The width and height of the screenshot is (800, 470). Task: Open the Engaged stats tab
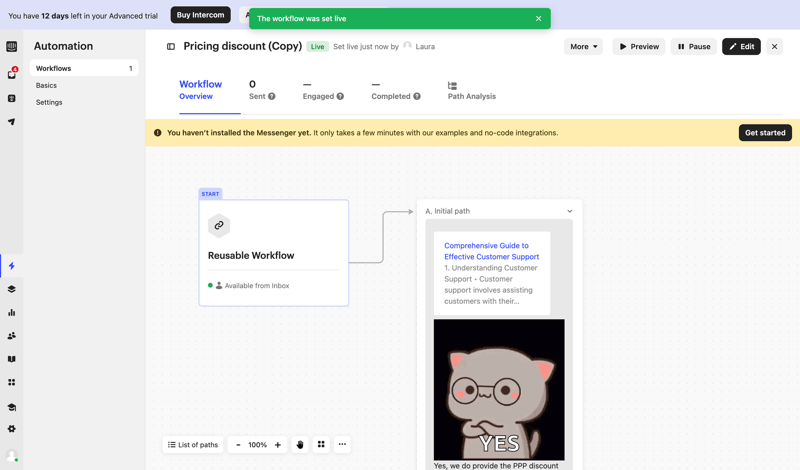tap(323, 89)
